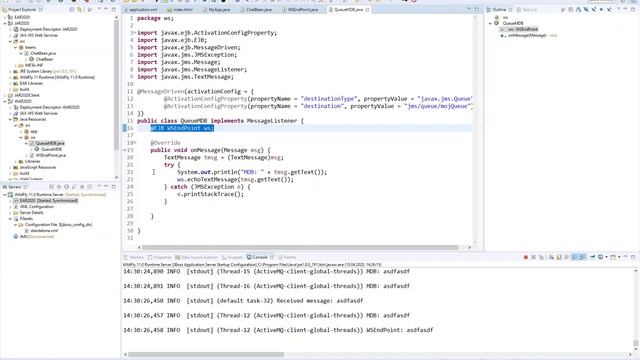Viewport: 640px width, 360px height.
Task: Start the server from Servers view toolbar
Action: [x=67, y=187]
